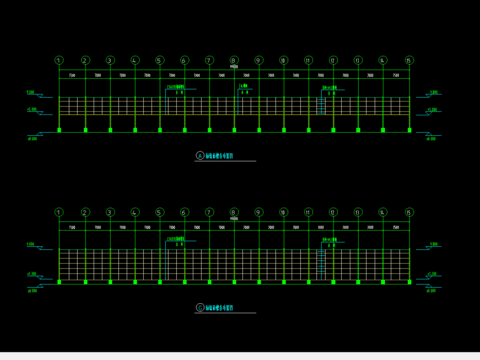Viewport: 480px width, 360px height.
Task: Click the circled A title marker
Action: (x=200, y=156)
